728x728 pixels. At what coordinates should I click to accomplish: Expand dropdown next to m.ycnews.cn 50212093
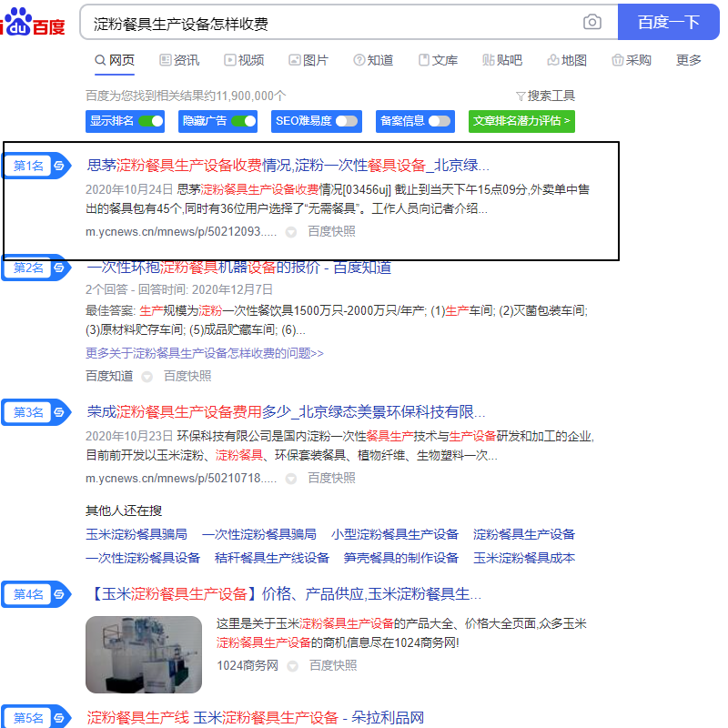click(x=291, y=232)
